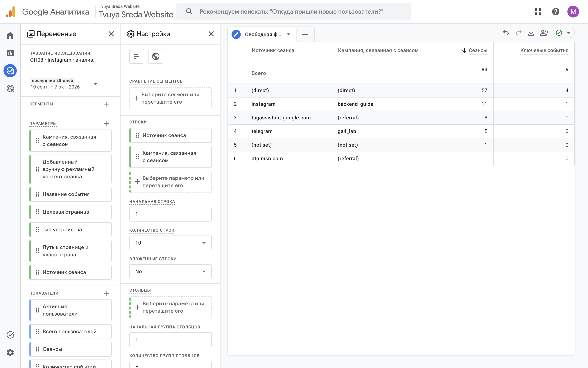588x368 pixels.
Task: Click the Ключевые события column header
Action: [544, 50]
